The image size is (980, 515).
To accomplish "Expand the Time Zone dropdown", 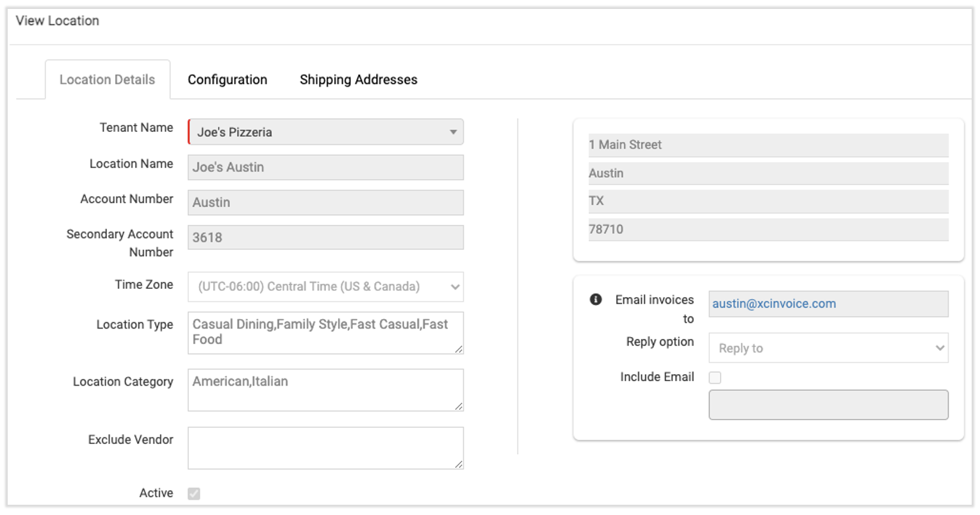I will pyautogui.click(x=325, y=286).
